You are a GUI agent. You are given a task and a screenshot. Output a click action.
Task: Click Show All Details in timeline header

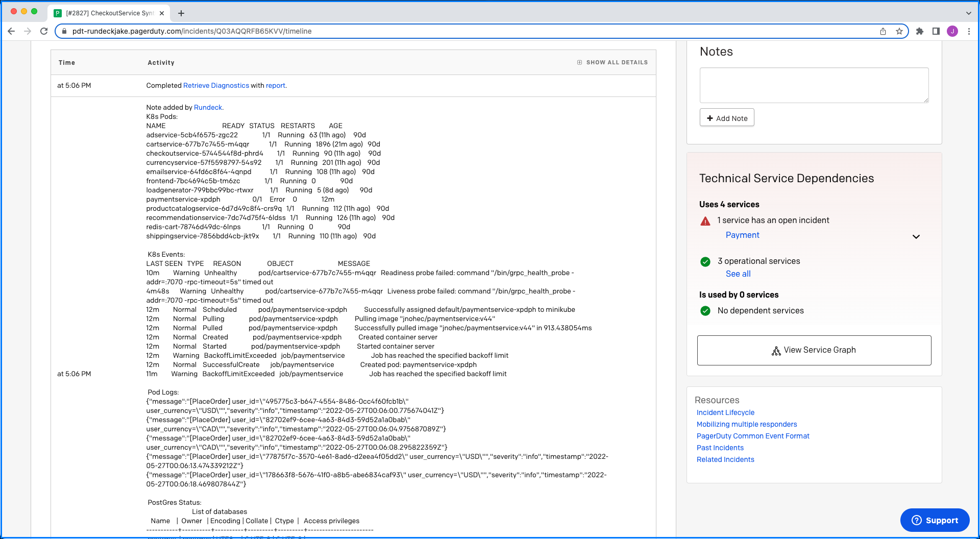pos(617,62)
